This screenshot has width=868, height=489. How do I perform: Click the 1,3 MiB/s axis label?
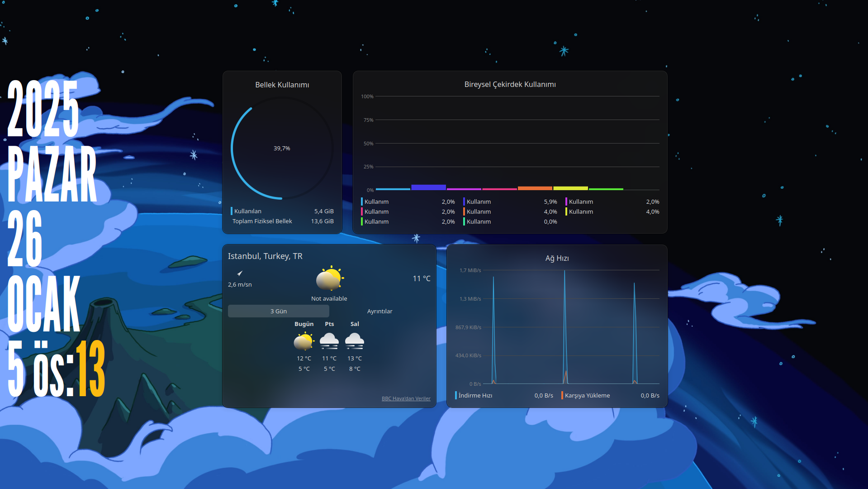coord(470,299)
